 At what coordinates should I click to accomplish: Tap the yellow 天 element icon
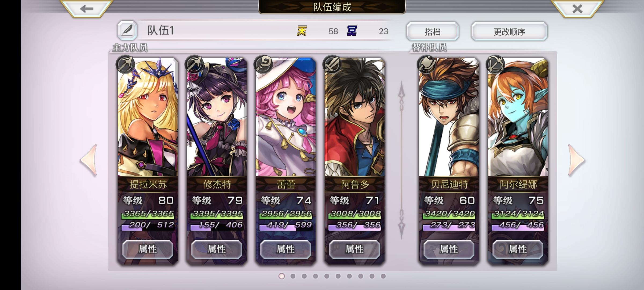tap(302, 31)
